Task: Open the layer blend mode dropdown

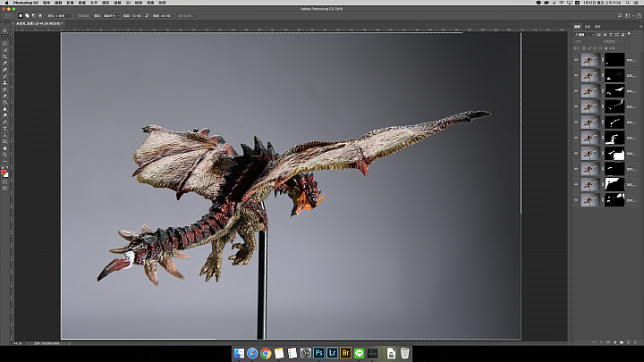Action: click(x=588, y=41)
